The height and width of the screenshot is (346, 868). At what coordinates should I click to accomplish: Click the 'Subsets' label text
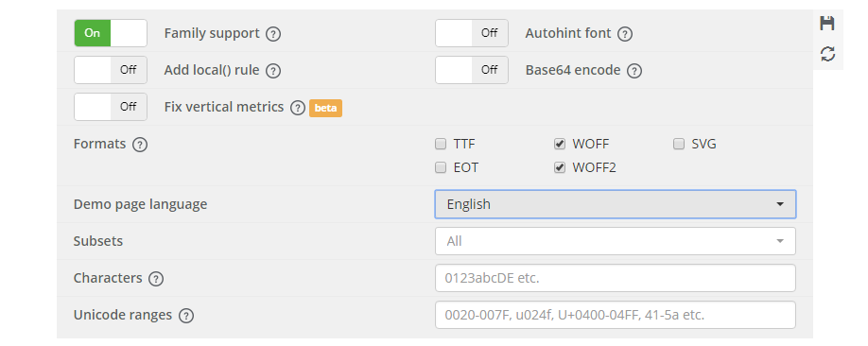click(98, 241)
